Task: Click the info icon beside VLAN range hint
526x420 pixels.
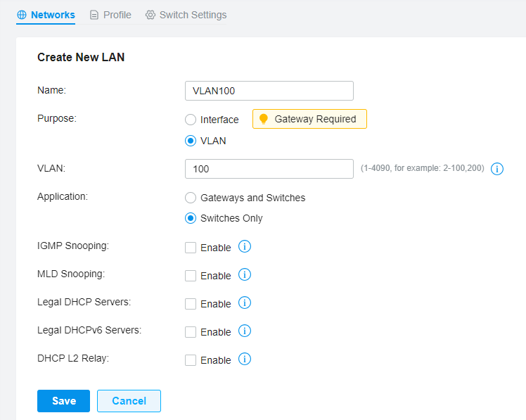Action: pos(496,169)
